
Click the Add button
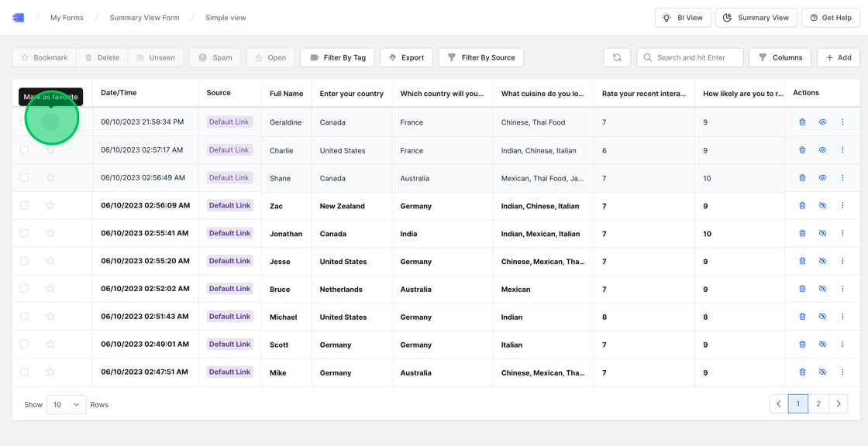tap(838, 57)
